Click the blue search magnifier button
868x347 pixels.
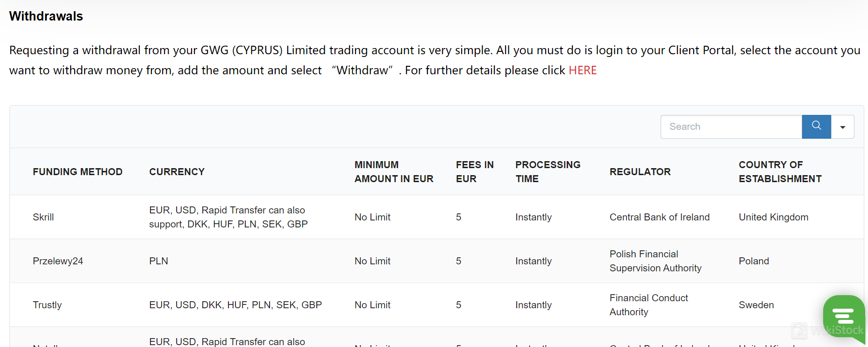816,127
